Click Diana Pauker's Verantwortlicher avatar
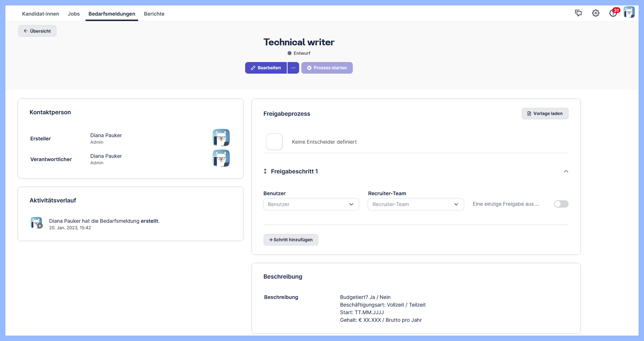This screenshot has height=341, width=644. [221, 158]
